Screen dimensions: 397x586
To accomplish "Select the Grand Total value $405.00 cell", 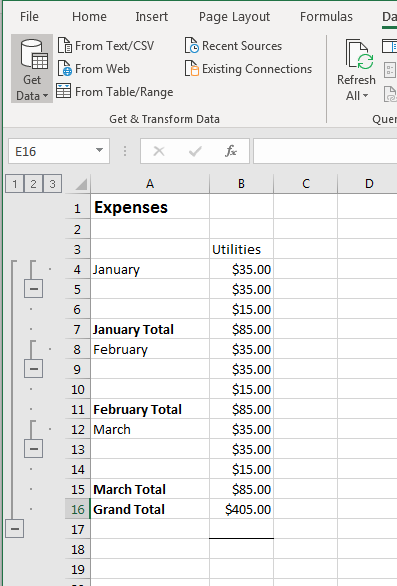I will click(x=241, y=509).
